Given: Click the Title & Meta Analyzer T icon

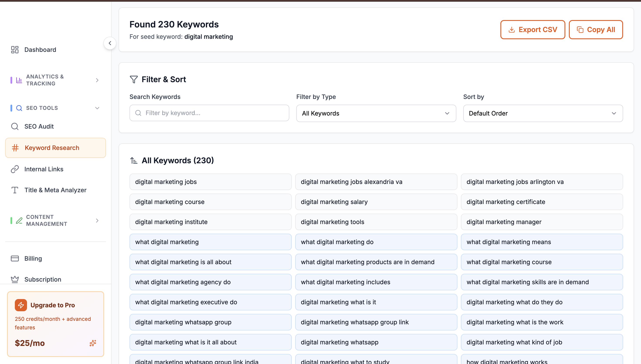Looking at the screenshot, I should 15,190.
